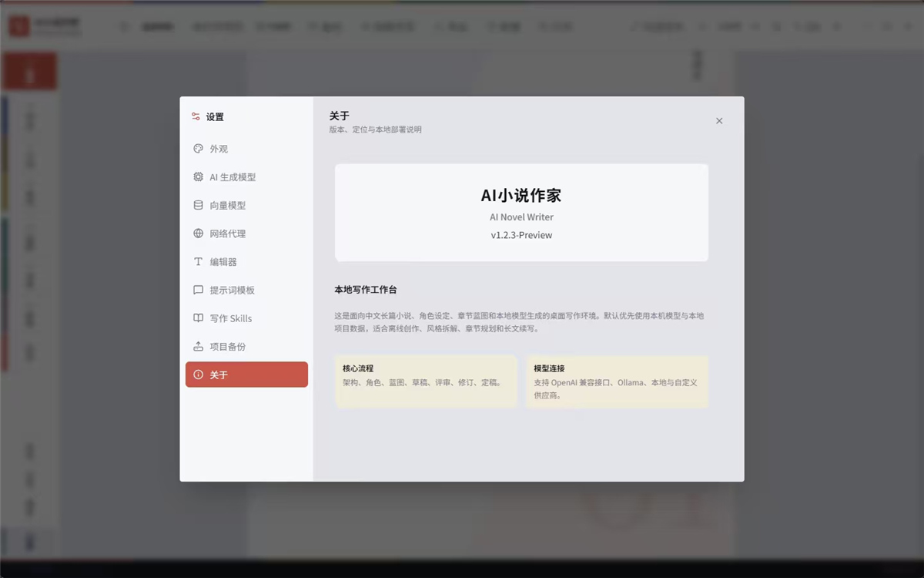The image size is (924, 578).
Task: Click the 版本、定位与本地部署说明 subtitle
Action: pos(375,129)
